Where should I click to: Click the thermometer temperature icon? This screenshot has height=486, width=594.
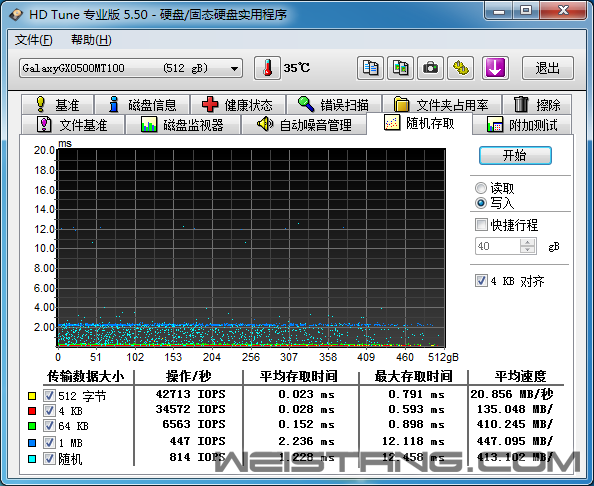(267, 68)
